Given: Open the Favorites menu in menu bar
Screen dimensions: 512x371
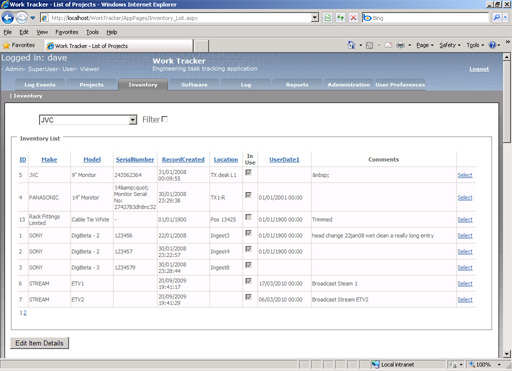Looking at the screenshot, I should pyautogui.click(x=67, y=32).
